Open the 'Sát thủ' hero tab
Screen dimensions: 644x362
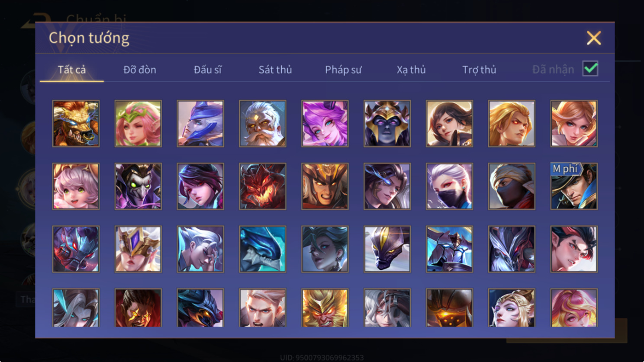275,70
